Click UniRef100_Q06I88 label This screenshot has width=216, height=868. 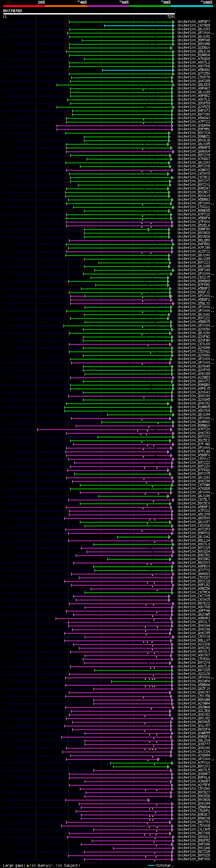pos(194,81)
